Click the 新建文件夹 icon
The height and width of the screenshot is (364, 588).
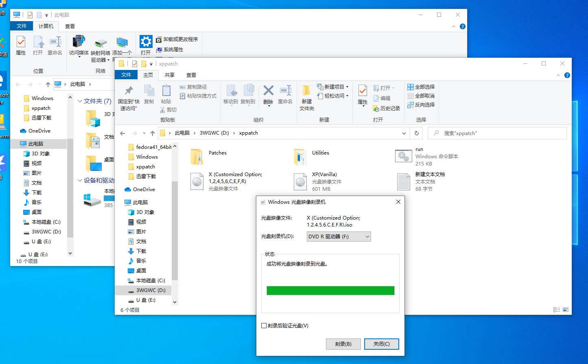pos(307,90)
